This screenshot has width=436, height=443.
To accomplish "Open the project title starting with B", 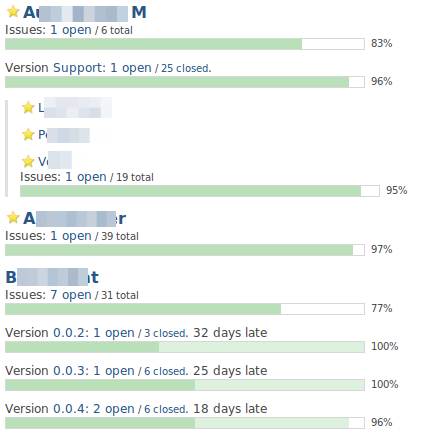I will click(52, 277).
